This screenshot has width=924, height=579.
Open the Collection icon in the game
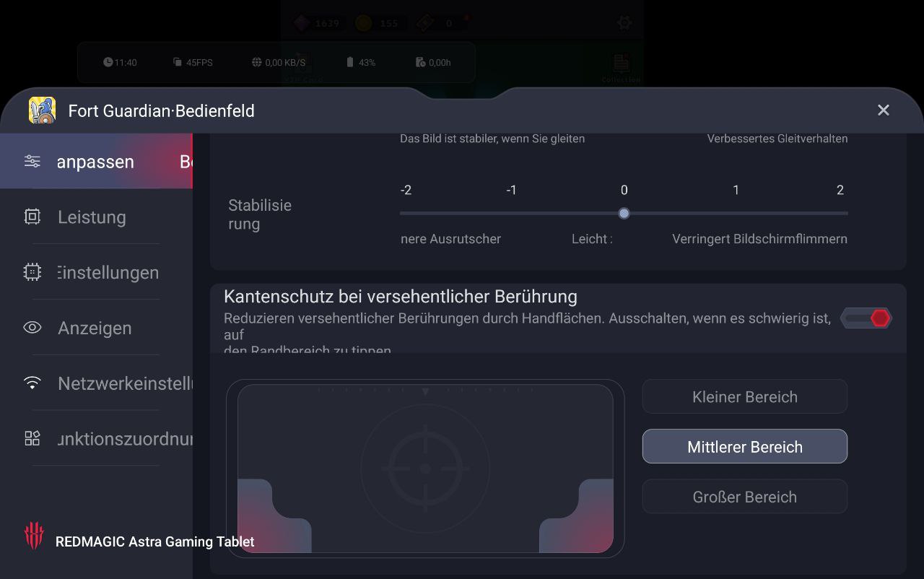621,69
